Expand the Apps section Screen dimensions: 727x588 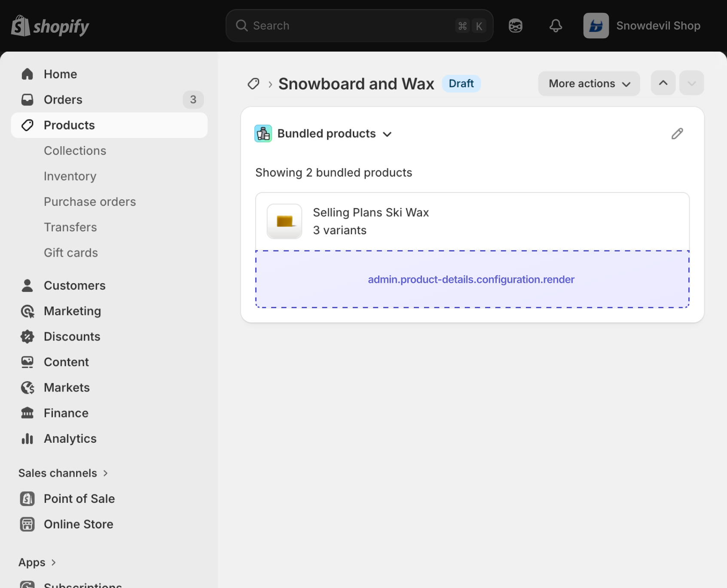point(37,562)
